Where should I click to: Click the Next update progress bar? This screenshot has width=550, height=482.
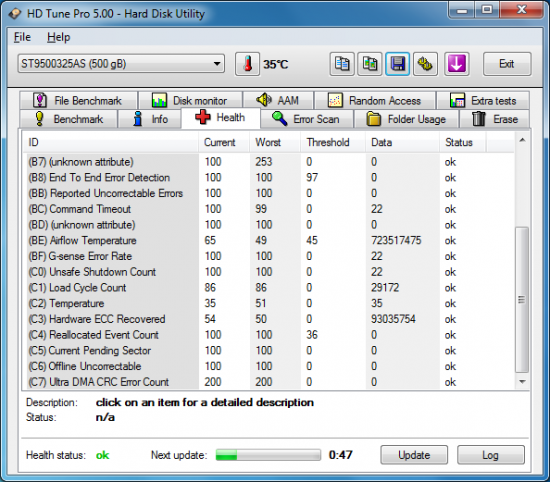tap(268, 455)
